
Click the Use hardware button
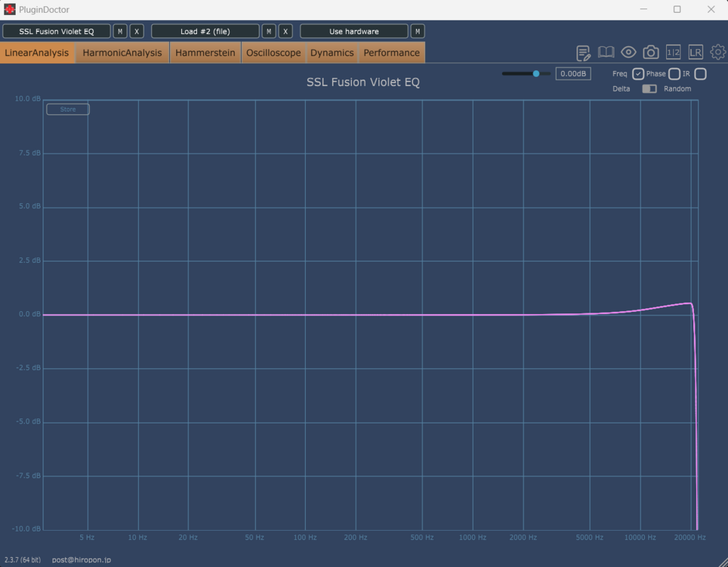(354, 31)
